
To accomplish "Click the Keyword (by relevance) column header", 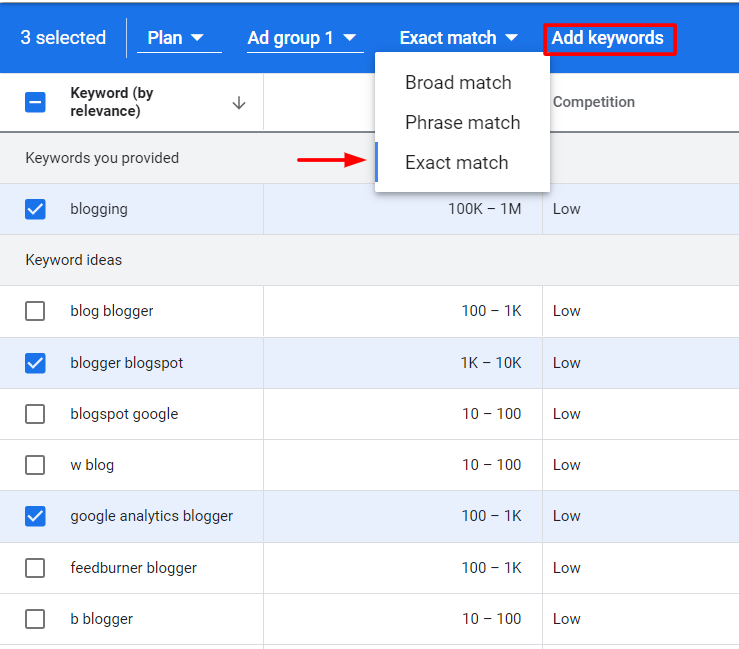I will pos(112,102).
